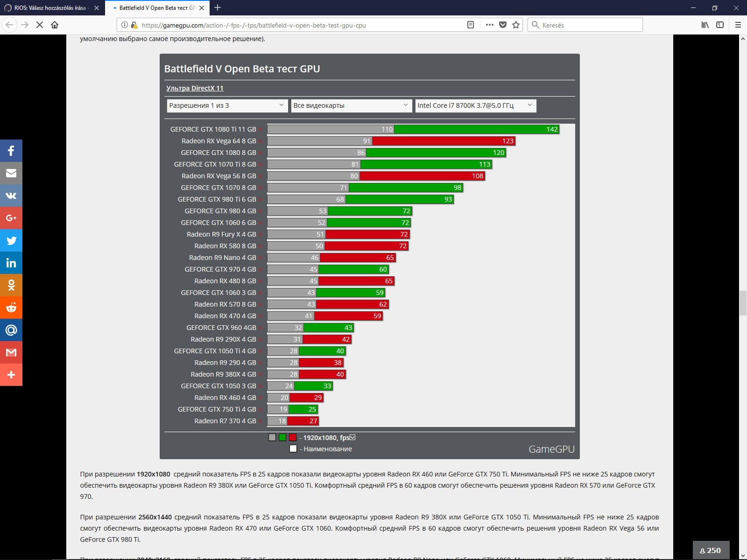Image resolution: width=747 pixels, height=560 pixels.
Task: Select GEFORCE GTX 970 4 GB label
Action: click(220, 269)
